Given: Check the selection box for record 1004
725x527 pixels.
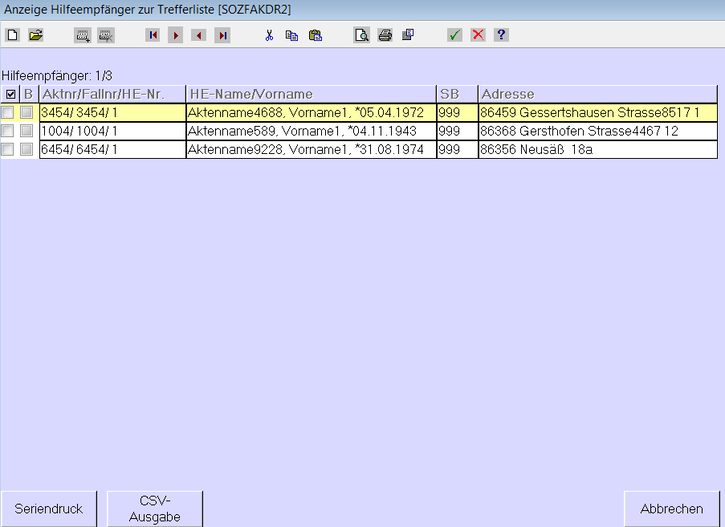Looking at the screenshot, I should click(x=8, y=131).
